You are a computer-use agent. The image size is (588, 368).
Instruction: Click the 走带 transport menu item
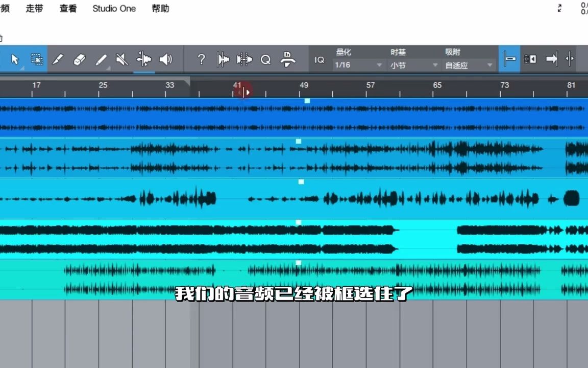(x=34, y=8)
